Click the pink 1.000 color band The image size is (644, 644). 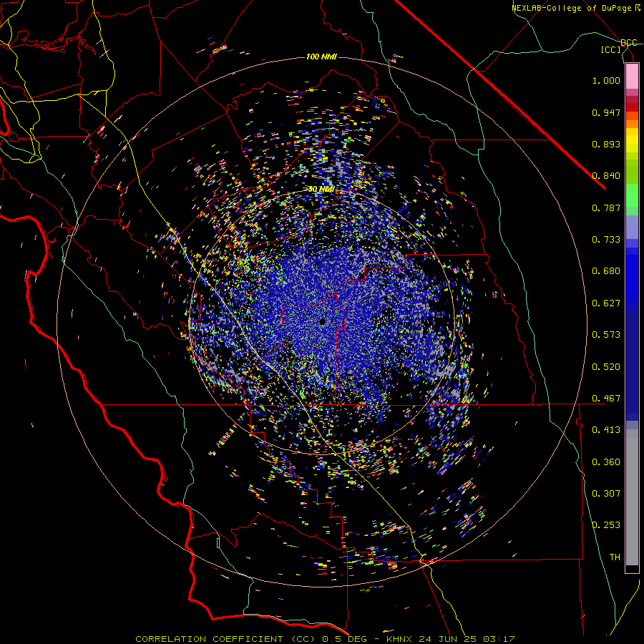pyautogui.click(x=632, y=77)
